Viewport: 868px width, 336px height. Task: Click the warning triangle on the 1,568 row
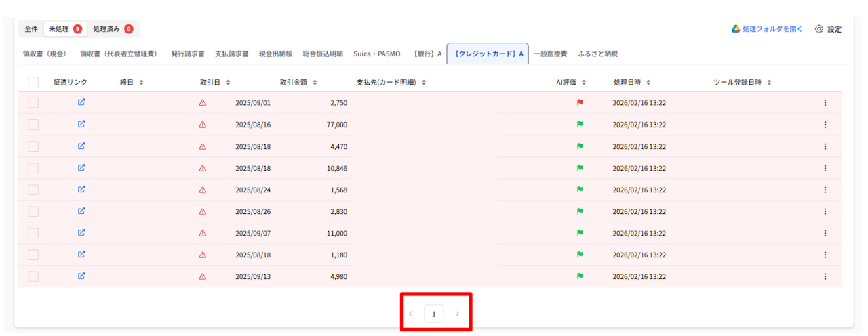pos(202,190)
